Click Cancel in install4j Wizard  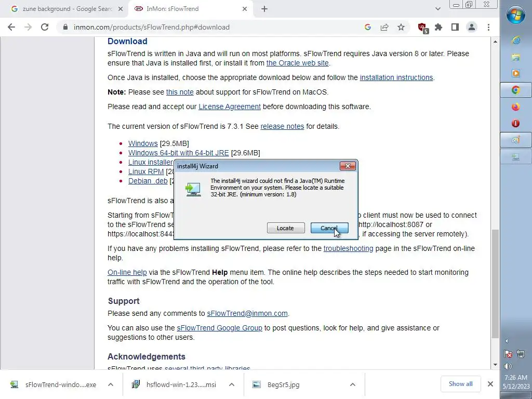(329, 228)
